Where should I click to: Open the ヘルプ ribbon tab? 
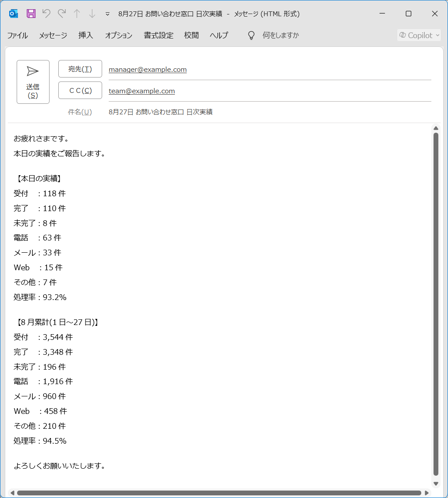[219, 35]
